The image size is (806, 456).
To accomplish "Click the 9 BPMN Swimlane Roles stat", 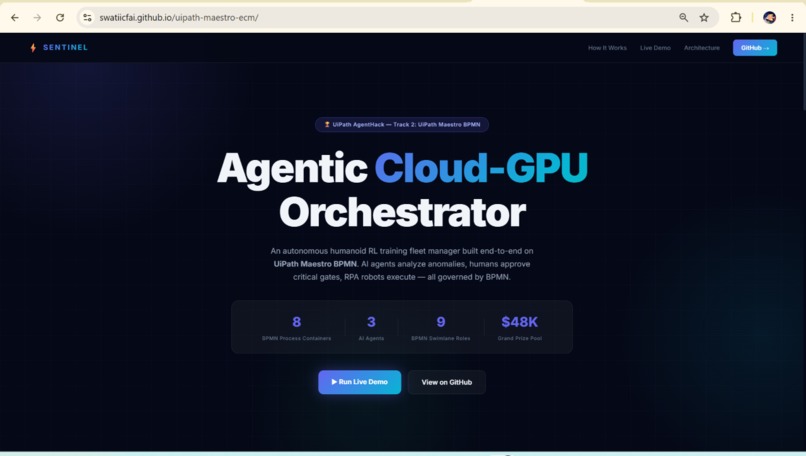I will (x=441, y=327).
